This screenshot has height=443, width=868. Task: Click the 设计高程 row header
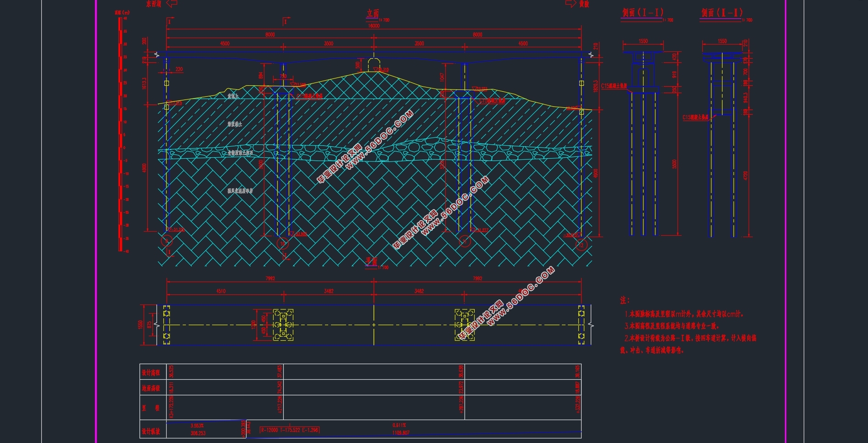151,373
